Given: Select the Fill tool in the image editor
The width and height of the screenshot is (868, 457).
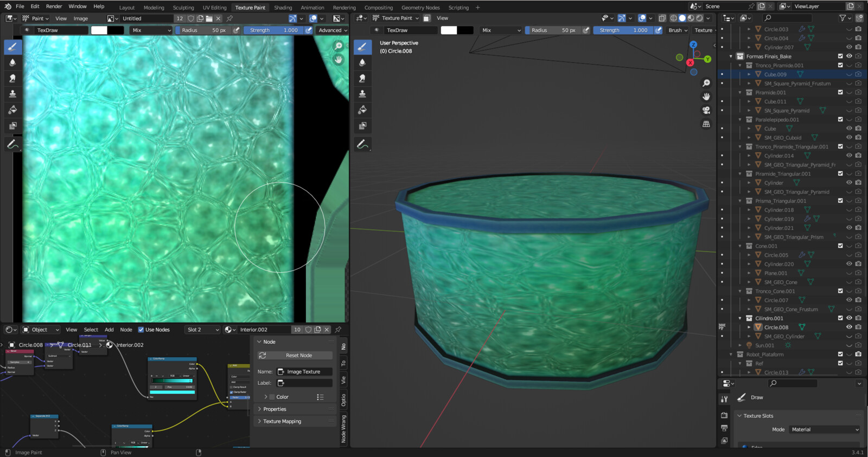Looking at the screenshot, I should (x=12, y=110).
